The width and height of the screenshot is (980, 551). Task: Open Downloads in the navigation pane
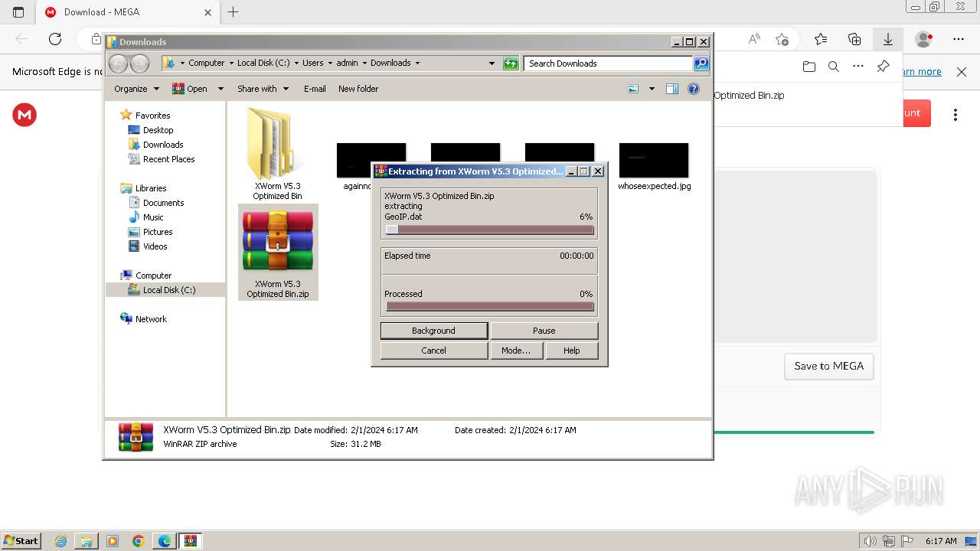pos(163,145)
